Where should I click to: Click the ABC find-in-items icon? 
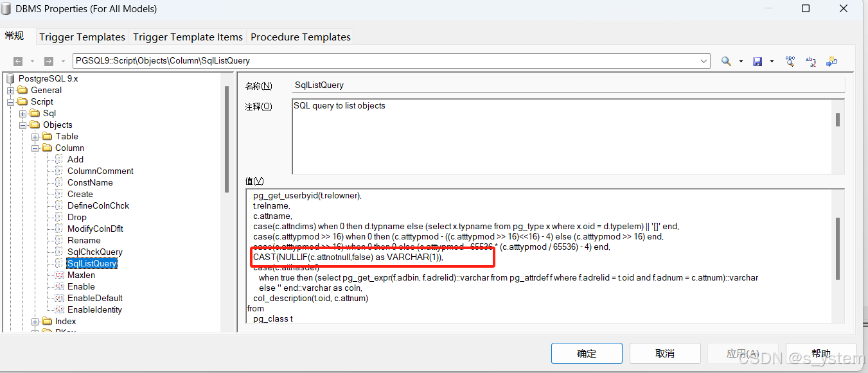coord(790,61)
